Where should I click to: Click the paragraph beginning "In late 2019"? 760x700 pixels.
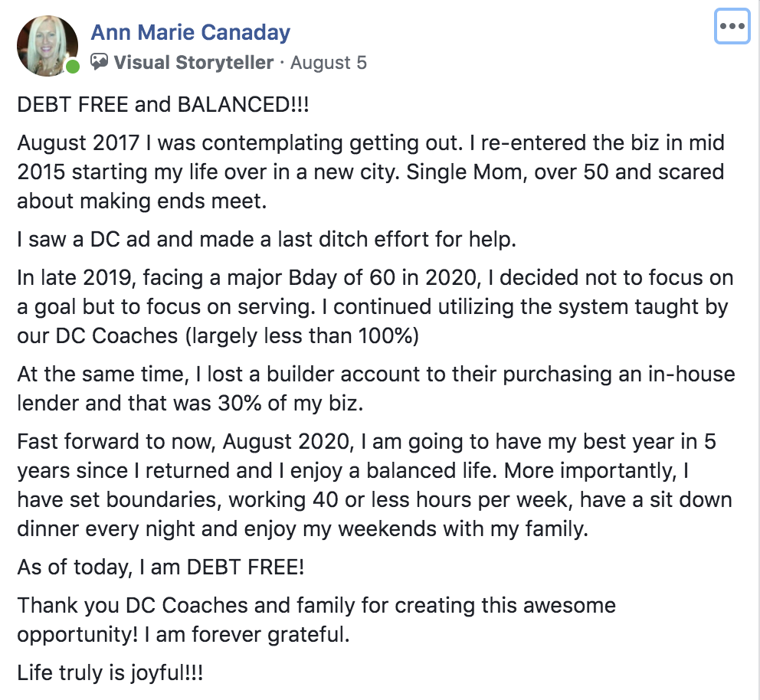pyautogui.click(x=374, y=306)
